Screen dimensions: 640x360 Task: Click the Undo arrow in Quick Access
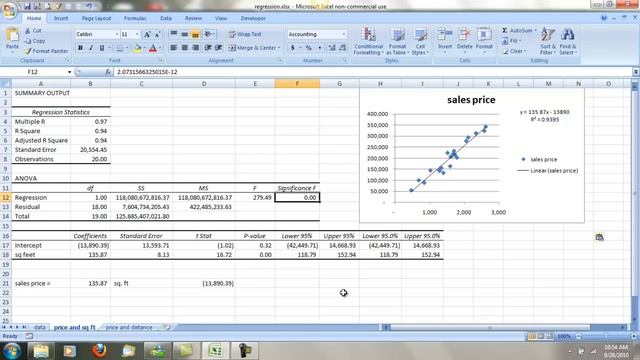click(x=89, y=6)
